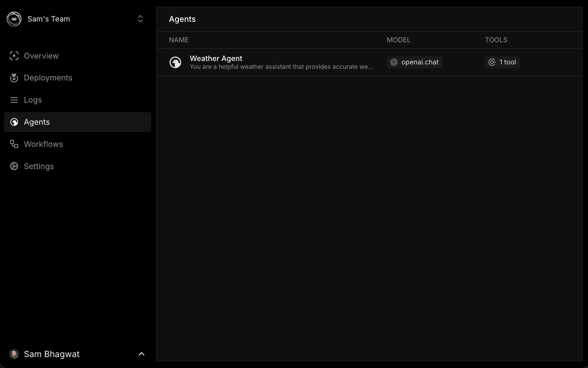Click Sam Bhagwat's profile picture

point(14,354)
